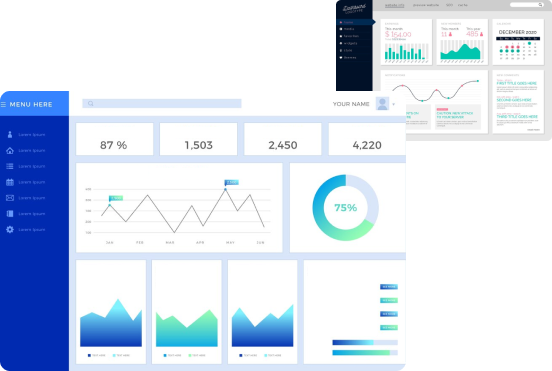This screenshot has width=552, height=371.
Task: Open FIRST TITLE GOES HERE comment
Action: pos(517,83)
